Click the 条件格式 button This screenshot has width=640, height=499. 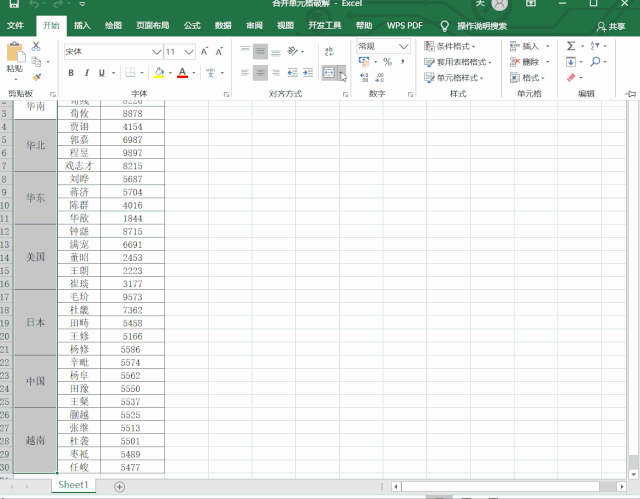449,46
